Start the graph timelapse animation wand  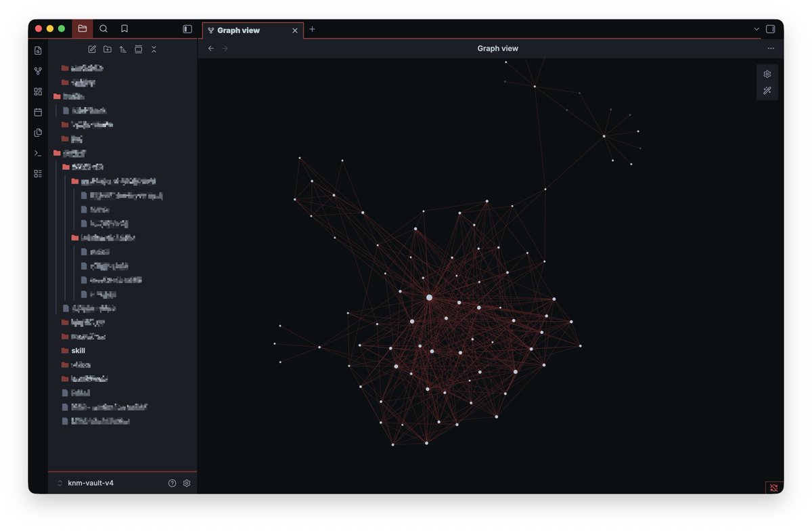pyautogui.click(x=767, y=91)
